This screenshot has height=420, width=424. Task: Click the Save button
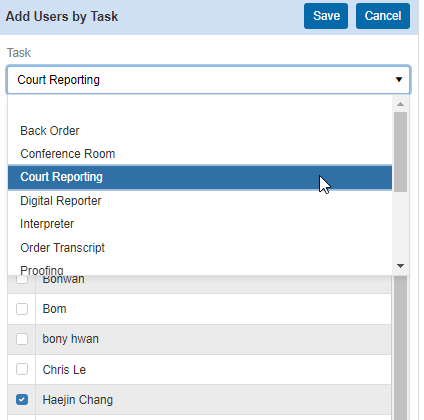click(x=326, y=16)
